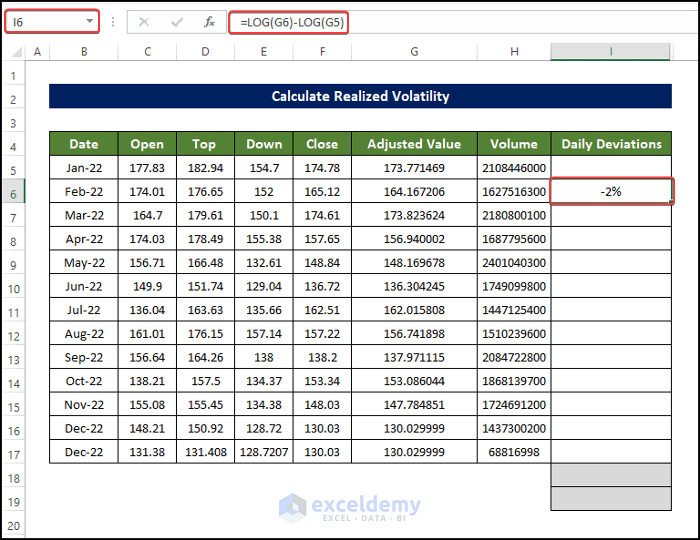Screen dimensions: 700x540
Task: Select Top value 157.5
Action: (x=205, y=381)
